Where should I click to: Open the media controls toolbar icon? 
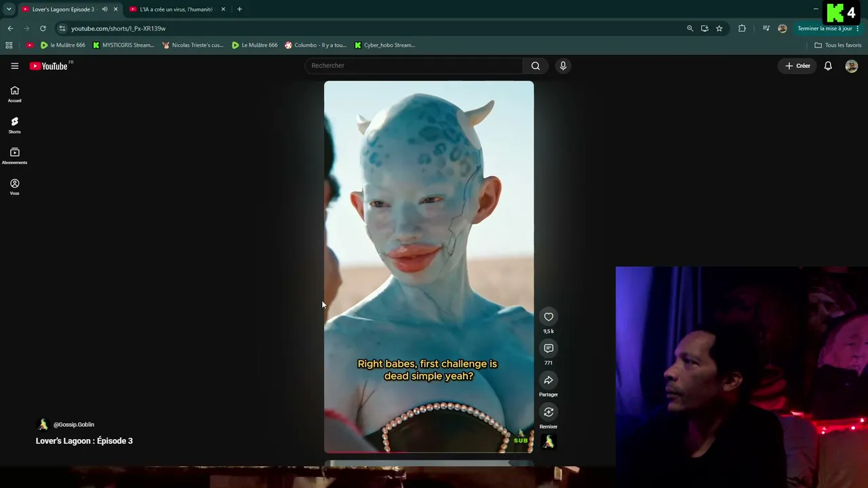pyautogui.click(x=766, y=28)
